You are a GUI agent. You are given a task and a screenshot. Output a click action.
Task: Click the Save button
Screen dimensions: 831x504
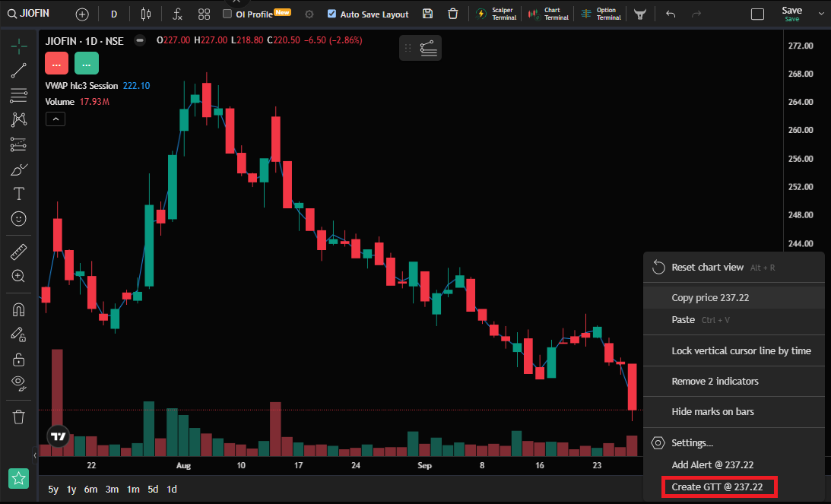[x=791, y=14]
